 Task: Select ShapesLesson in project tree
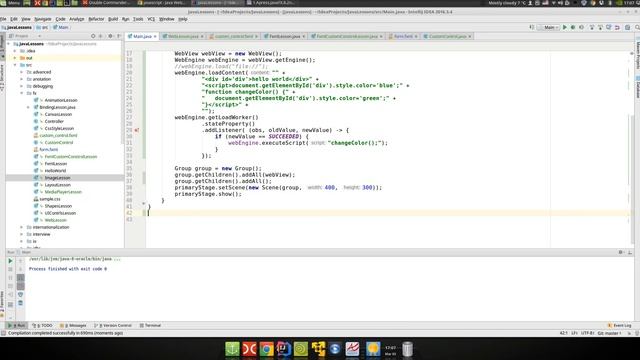pos(58,206)
